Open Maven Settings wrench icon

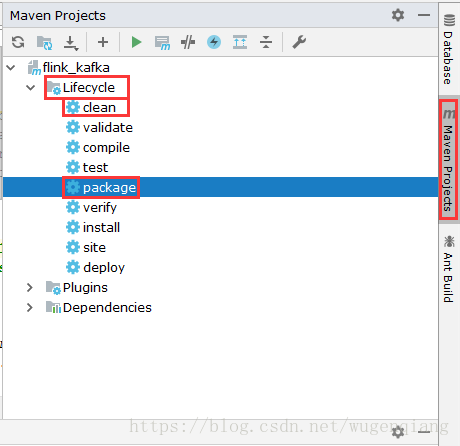(299, 42)
